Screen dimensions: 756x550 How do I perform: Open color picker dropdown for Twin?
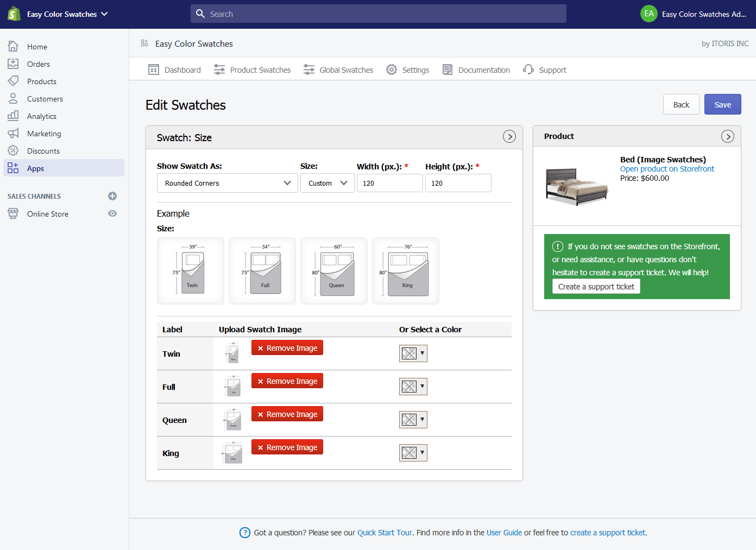coord(413,353)
